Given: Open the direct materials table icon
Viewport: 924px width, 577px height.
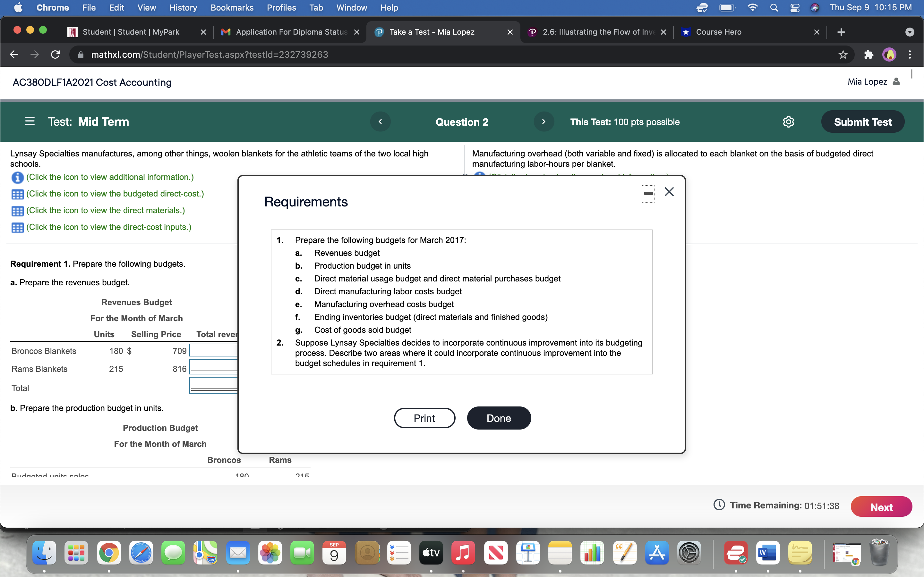Looking at the screenshot, I should [18, 211].
